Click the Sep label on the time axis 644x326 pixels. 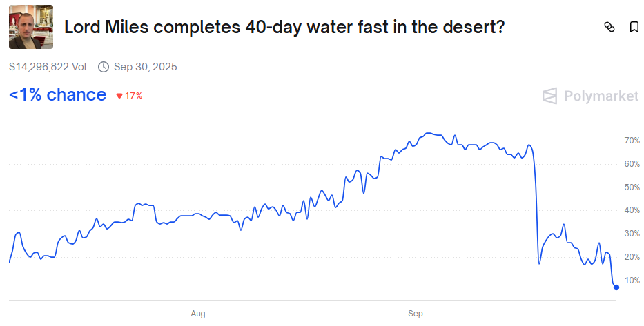click(x=416, y=314)
